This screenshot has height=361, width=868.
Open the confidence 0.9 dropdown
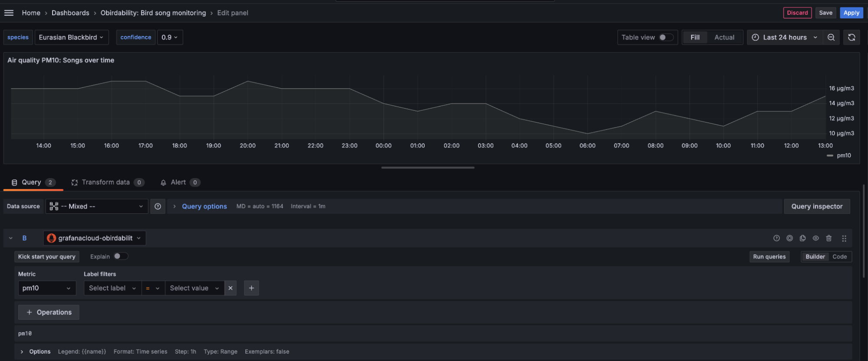(170, 37)
